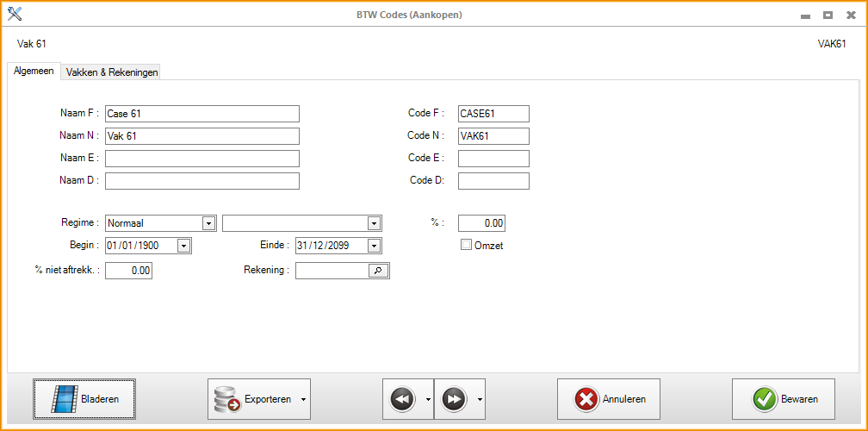
Task: Enable the Omzet checkbox
Action: [467, 245]
